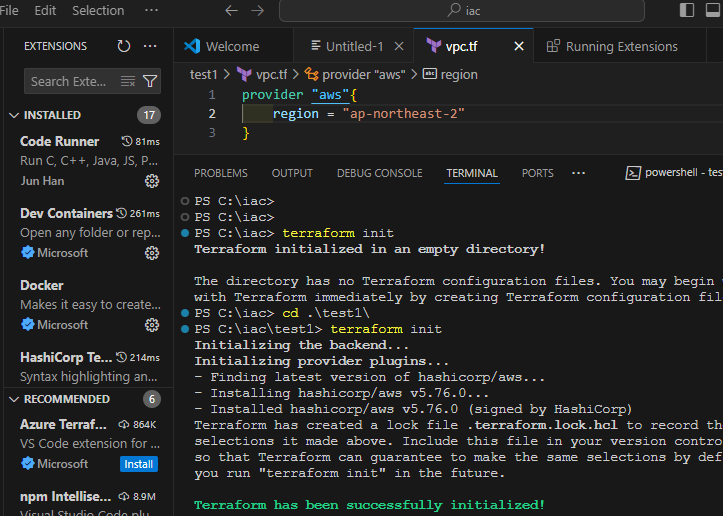The height and width of the screenshot is (516, 723).
Task: Click the iac command center search box
Action: pyautogui.click(x=462, y=10)
